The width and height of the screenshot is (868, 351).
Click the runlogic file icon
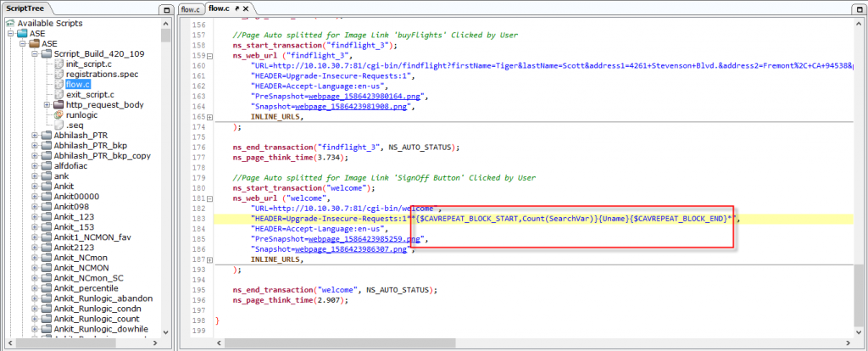click(58, 114)
